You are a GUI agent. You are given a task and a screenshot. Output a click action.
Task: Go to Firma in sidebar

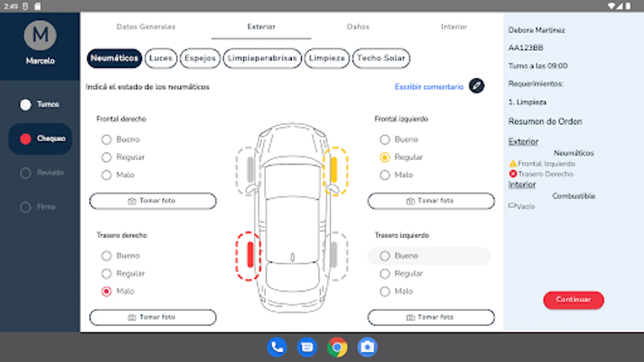(x=46, y=207)
